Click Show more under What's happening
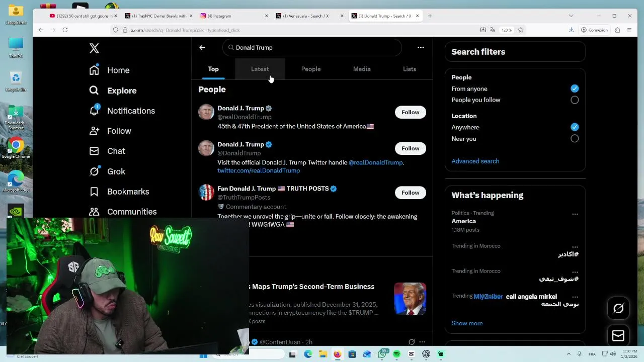 point(467,323)
